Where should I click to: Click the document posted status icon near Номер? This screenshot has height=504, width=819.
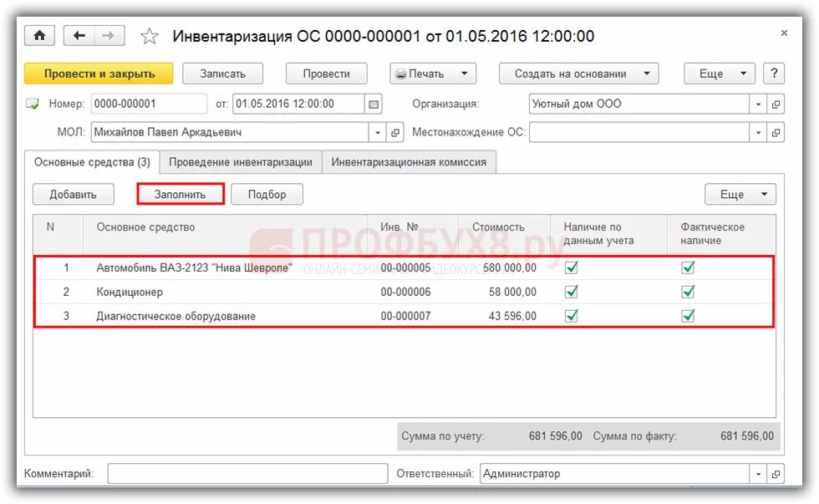tap(33, 104)
